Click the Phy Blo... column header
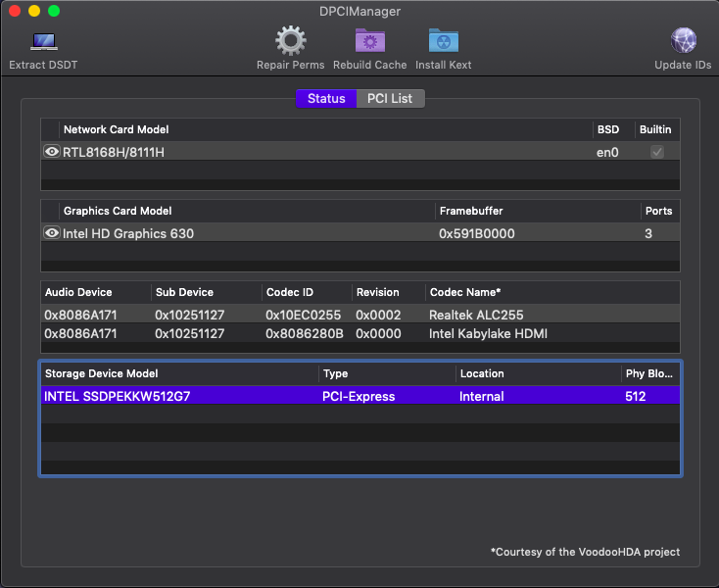 [648, 373]
